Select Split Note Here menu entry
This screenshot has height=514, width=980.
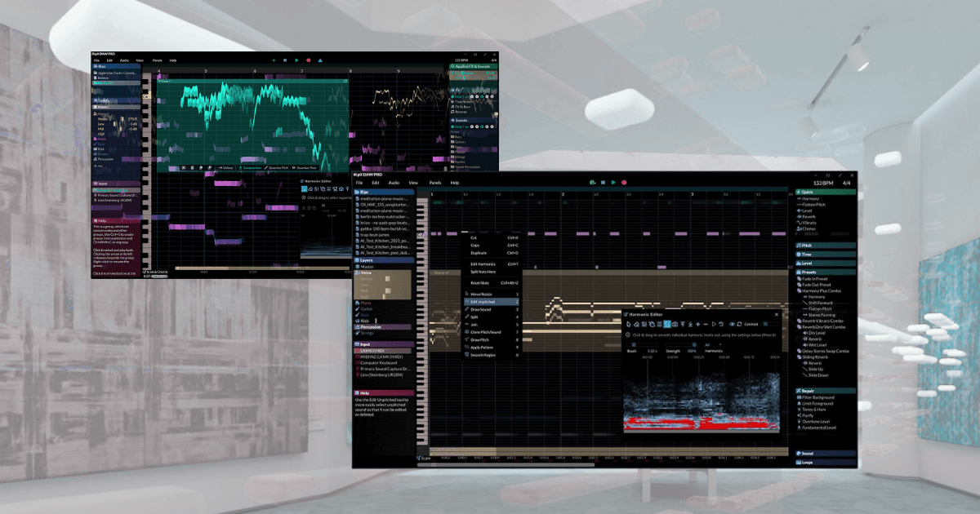484,271
